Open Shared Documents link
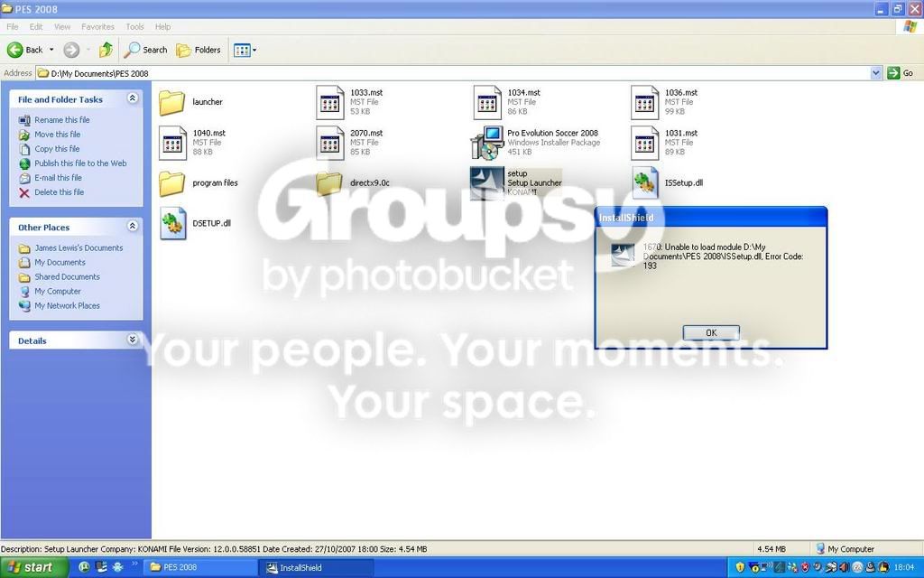Viewport: 924px width, 578px height. pos(67,276)
